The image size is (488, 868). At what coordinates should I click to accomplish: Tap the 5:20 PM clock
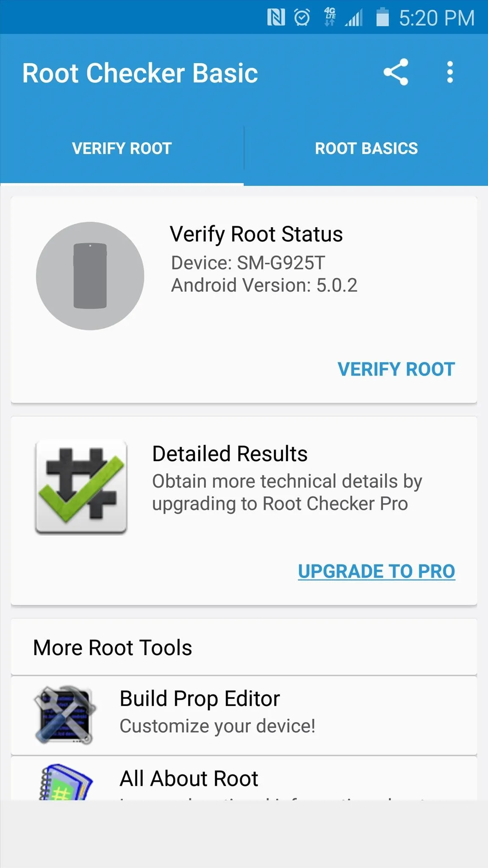pyautogui.click(x=436, y=18)
